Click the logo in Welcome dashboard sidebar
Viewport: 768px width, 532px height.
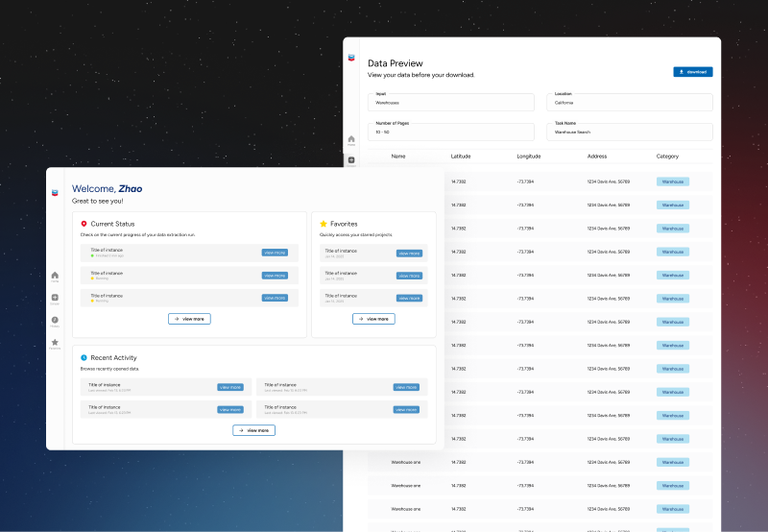[x=55, y=192]
